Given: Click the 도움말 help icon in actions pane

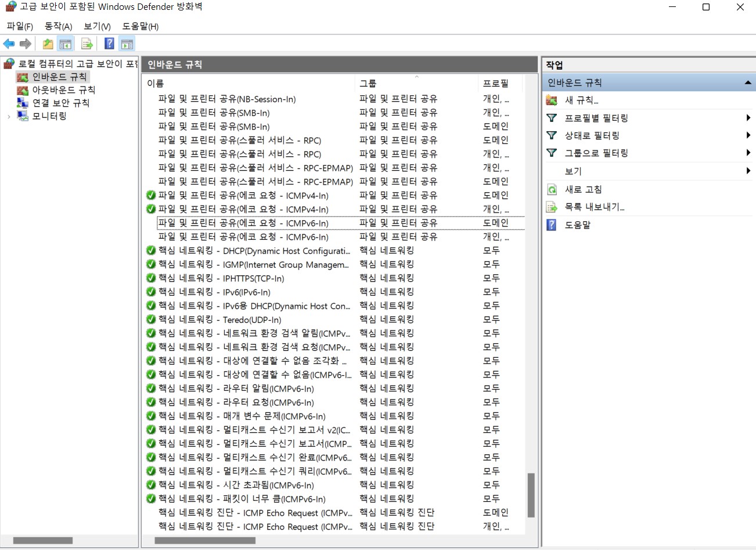Looking at the screenshot, I should (552, 225).
